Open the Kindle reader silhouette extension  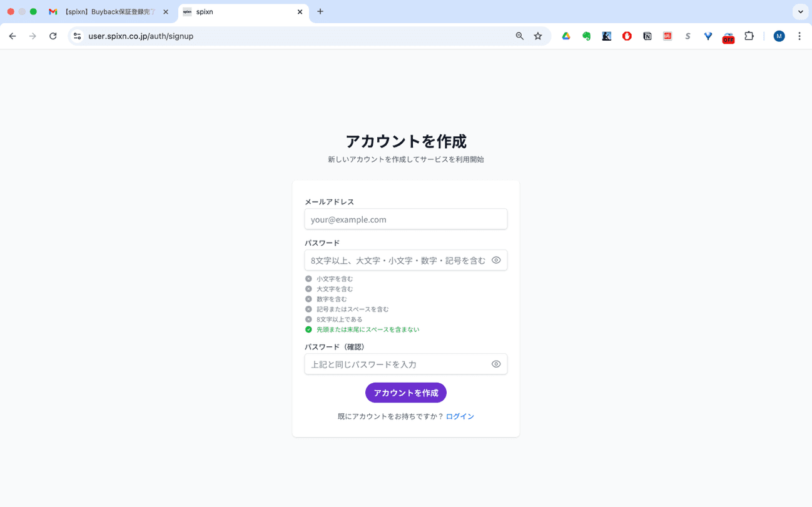tap(607, 36)
